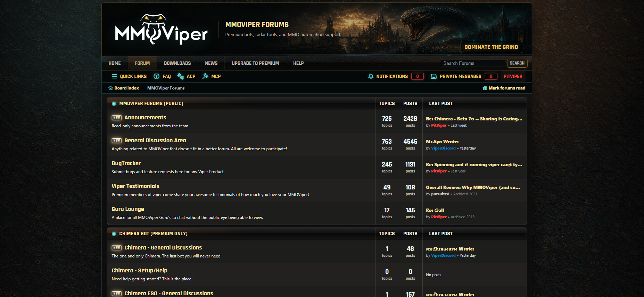Open the Viper Testimonials forum
Viewport: 644px width, 297px height.
pos(135,186)
